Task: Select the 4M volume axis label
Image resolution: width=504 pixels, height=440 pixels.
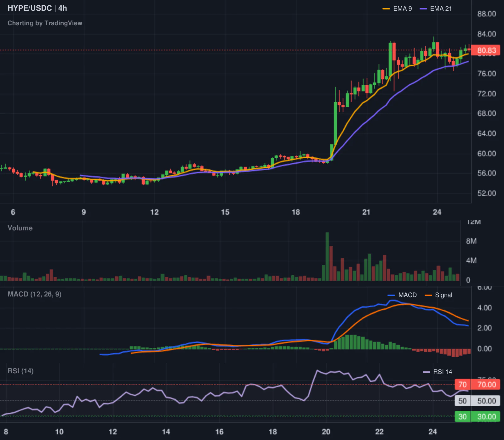Action: 471,261
